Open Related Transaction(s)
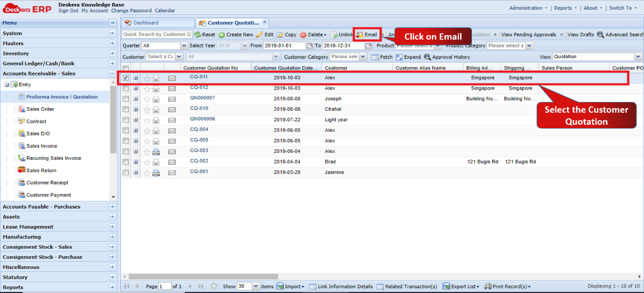Image resolution: width=644 pixels, height=293 pixels. tap(407, 286)
